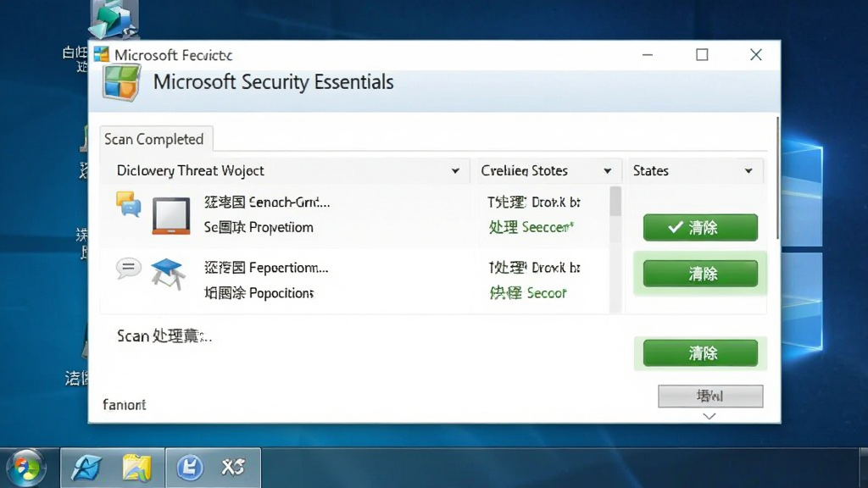868x488 pixels.
Task: Click the green Seeccer status text
Action: (531, 227)
